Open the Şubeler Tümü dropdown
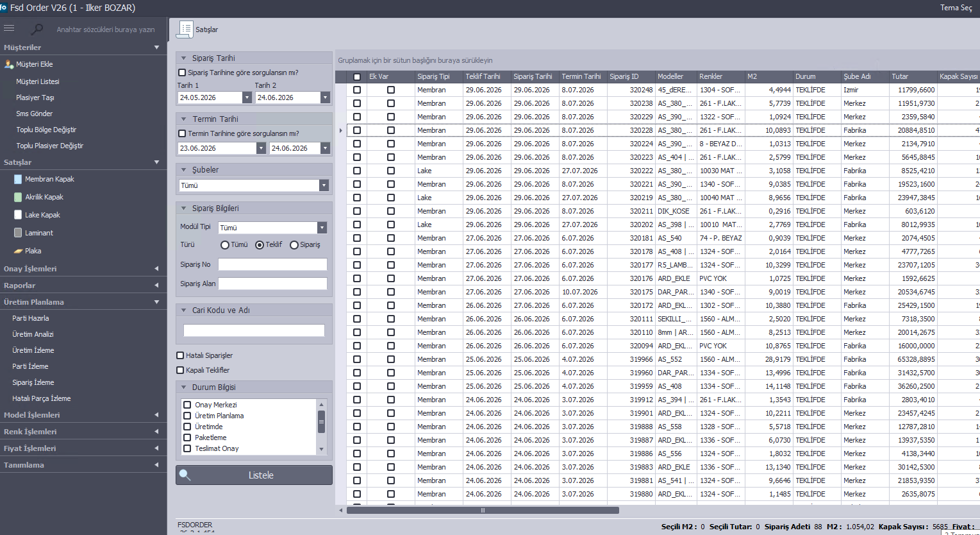This screenshot has height=535, width=980. point(324,185)
